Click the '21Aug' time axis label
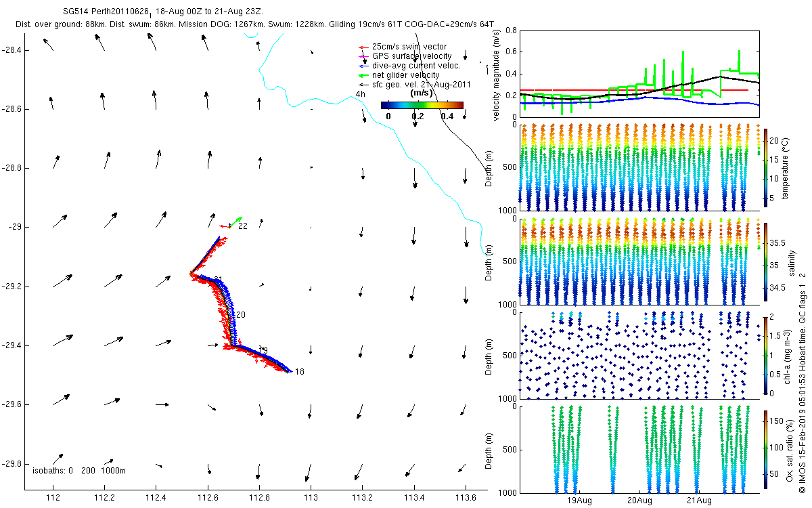 pyautogui.click(x=698, y=501)
